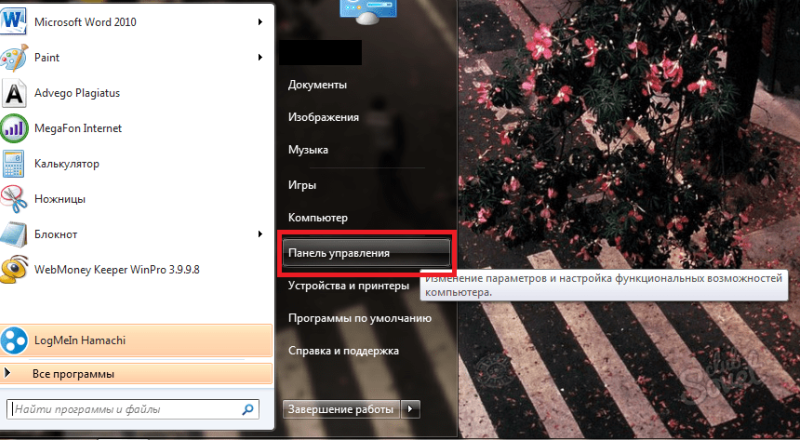Expand the Все программы arrow

pos(7,373)
